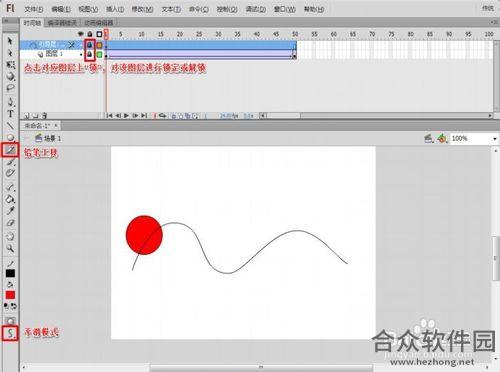This screenshot has height=372, width=500.
Task: Open the 帮助(H) menu
Action: tap(314, 9)
